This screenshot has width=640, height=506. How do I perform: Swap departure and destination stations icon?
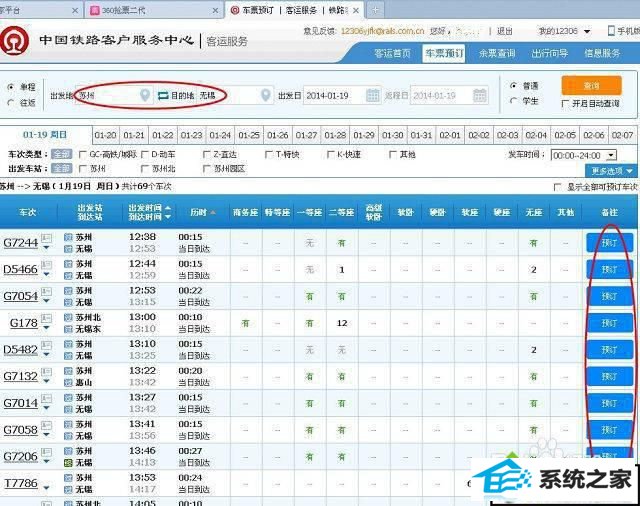point(163,95)
